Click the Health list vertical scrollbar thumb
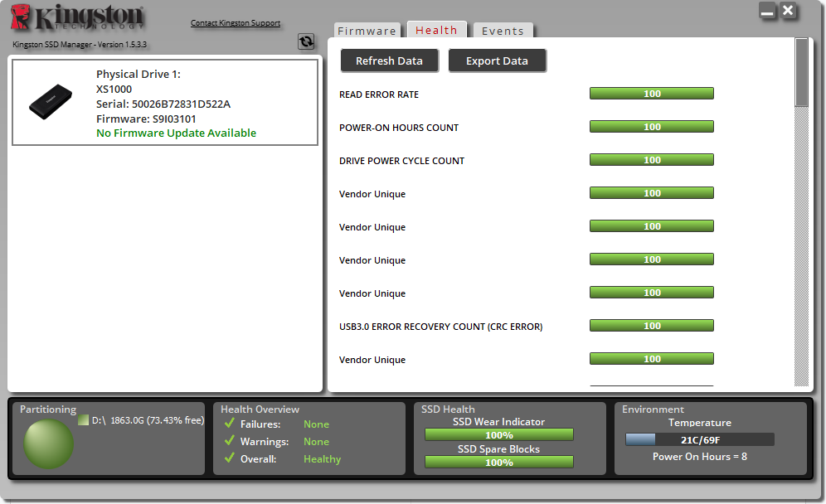 (x=801, y=72)
